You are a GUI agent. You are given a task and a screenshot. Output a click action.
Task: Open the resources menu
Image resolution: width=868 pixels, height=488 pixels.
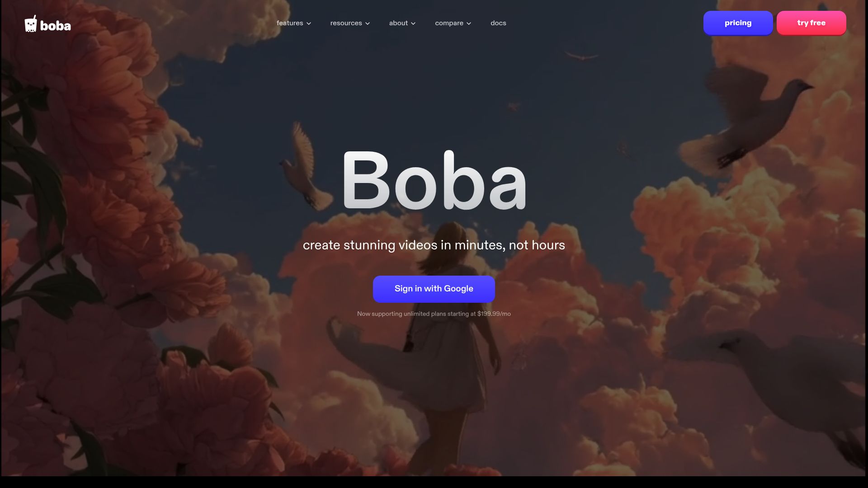click(346, 23)
